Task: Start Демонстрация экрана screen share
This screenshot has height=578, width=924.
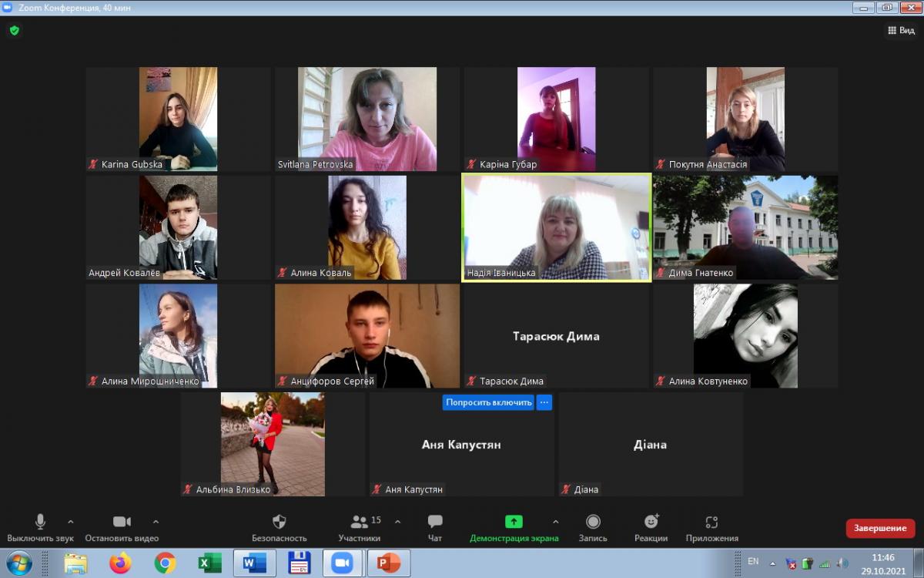Action: [x=514, y=528]
